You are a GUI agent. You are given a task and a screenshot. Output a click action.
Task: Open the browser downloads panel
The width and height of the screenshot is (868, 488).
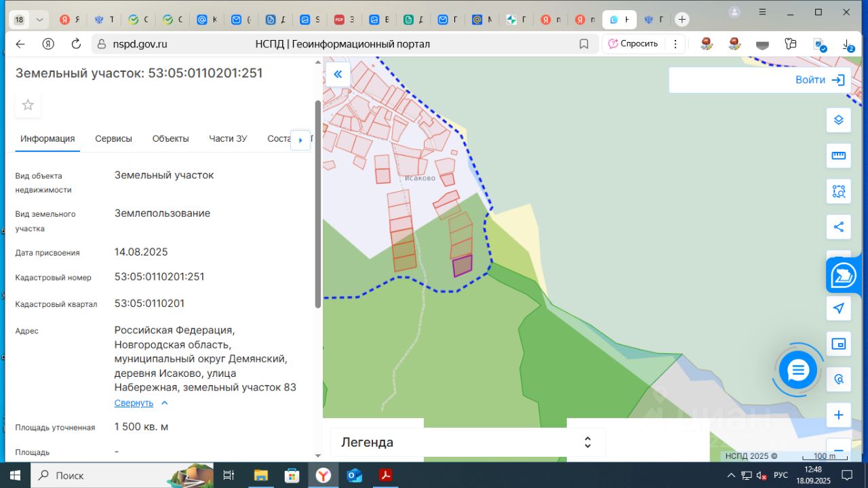[848, 44]
